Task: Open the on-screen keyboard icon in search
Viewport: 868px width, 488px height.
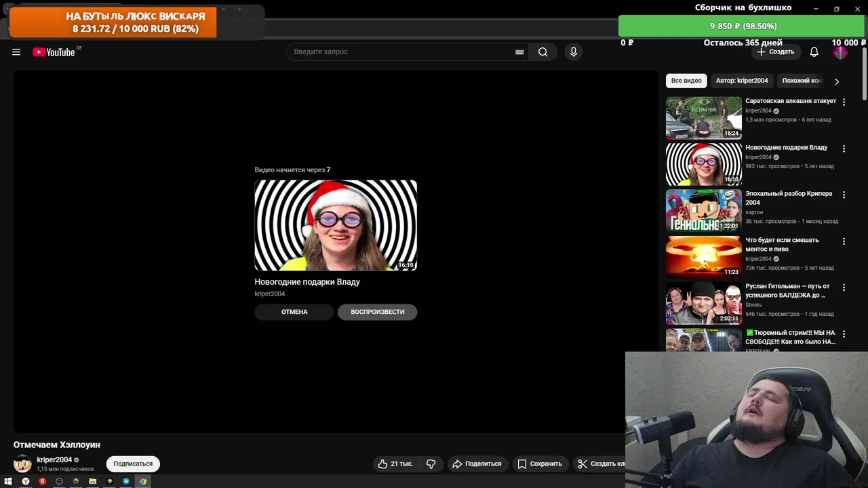Action: pos(519,52)
